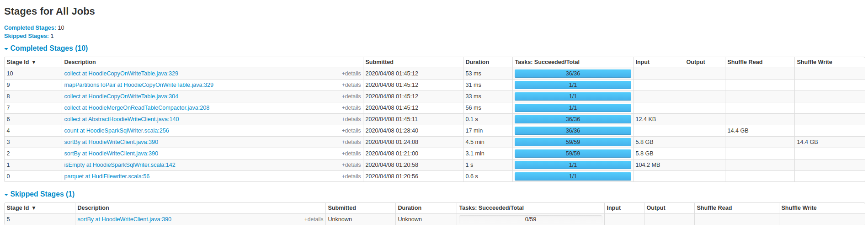This screenshot has width=868, height=234.
Task: Select the 14.4 GB shuffle read value
Action: pos(738,131)
